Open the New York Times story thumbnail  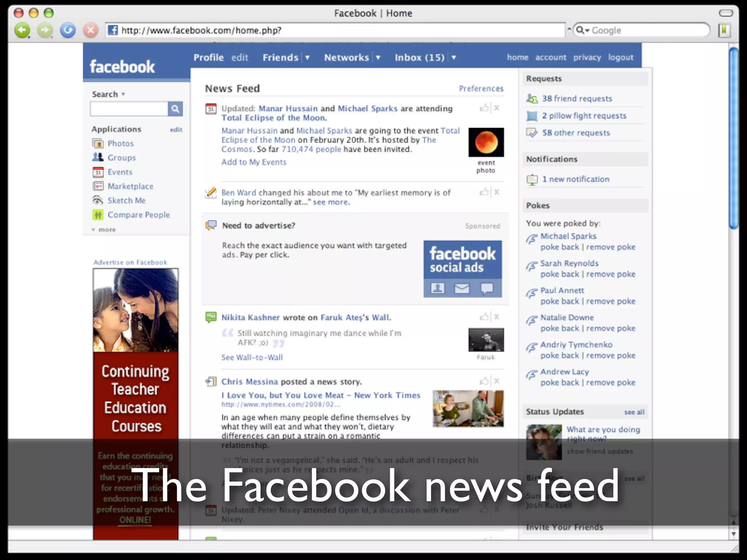pyautogui.click(x=468, y=408)
